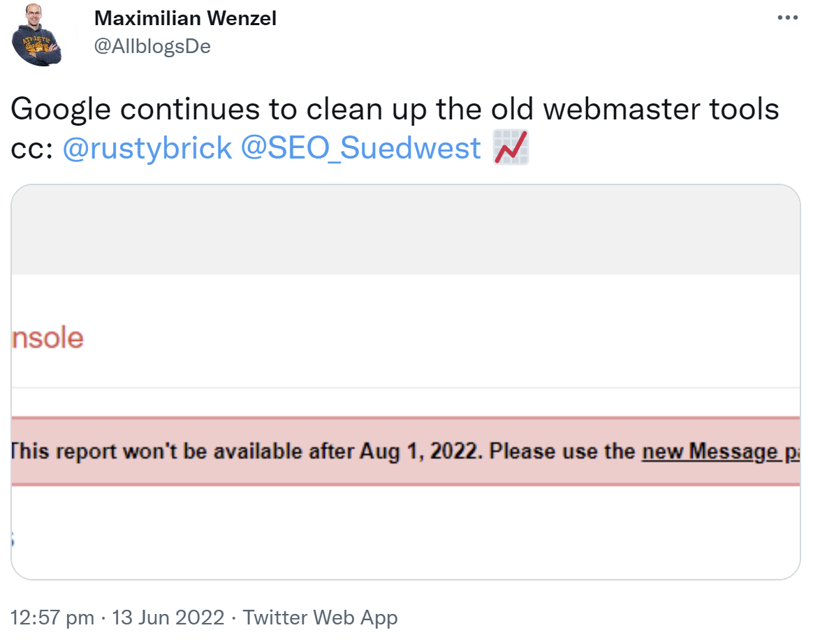820x644 pixels.
Task: Open the tweet options menu via three dots
Action: pos(788,17)
